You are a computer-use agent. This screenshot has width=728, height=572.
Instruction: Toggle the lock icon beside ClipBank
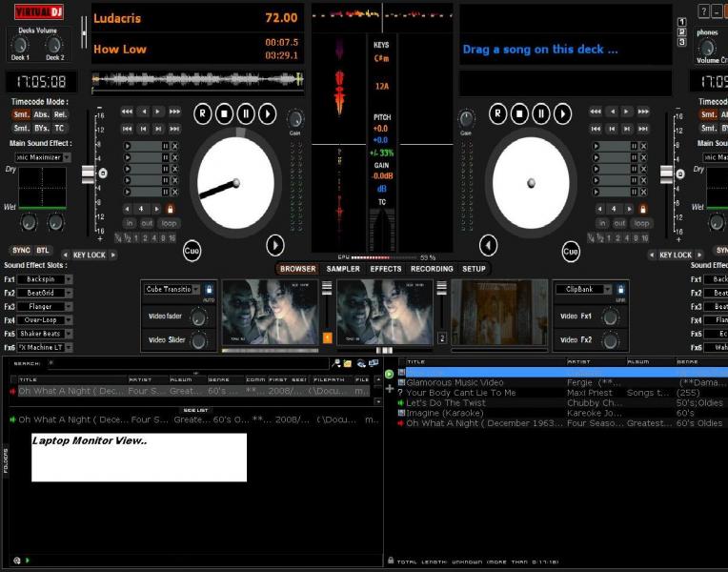(620, 290)
